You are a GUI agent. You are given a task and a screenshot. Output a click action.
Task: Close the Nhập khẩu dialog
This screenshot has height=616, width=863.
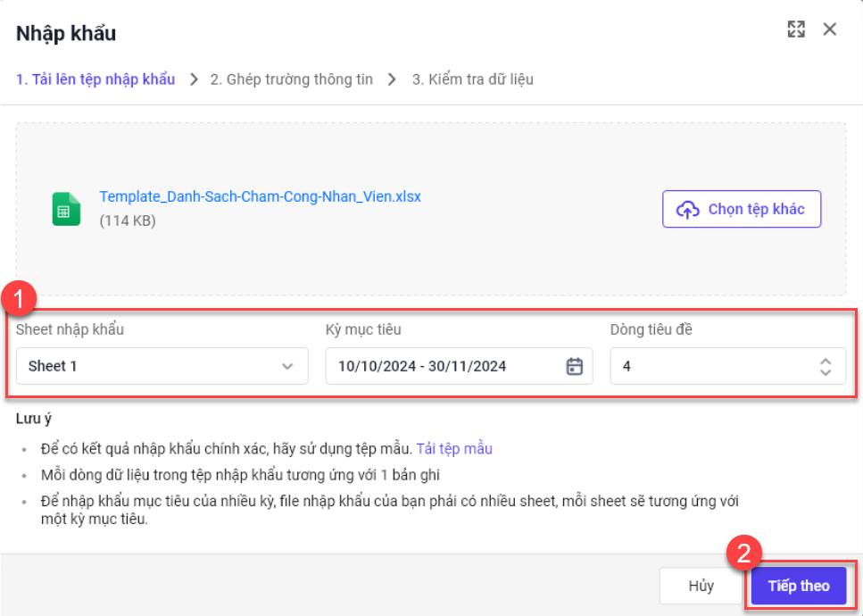pos(829,29)
